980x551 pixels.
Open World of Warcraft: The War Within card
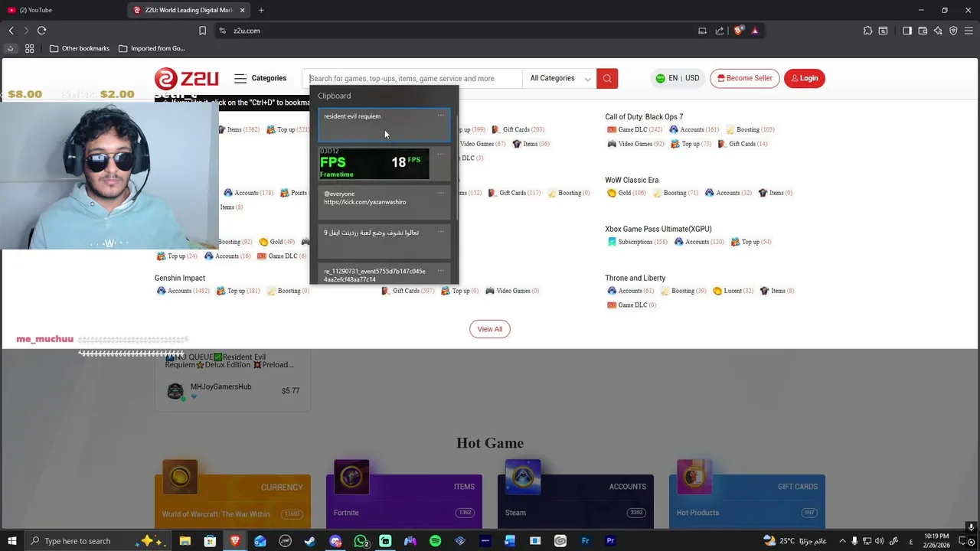[233, 501]
